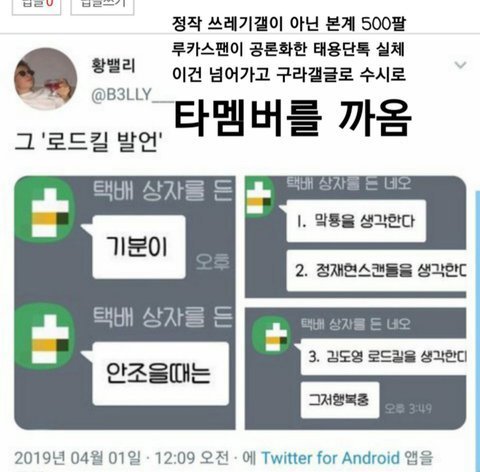Open 황밸리 profile picture

[x=46, y=79]
